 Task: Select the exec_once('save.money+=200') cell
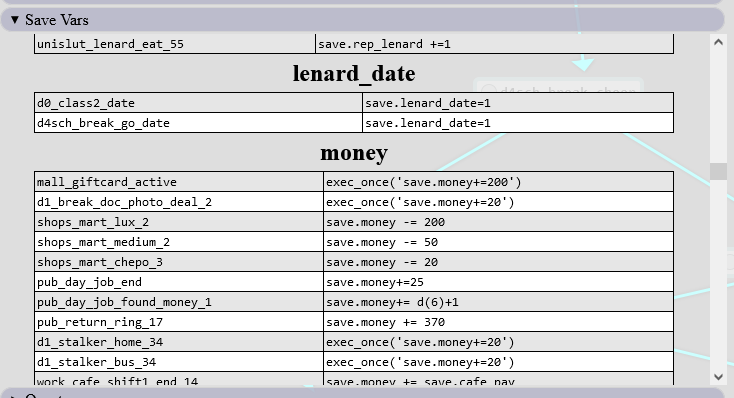coord(499,182)
